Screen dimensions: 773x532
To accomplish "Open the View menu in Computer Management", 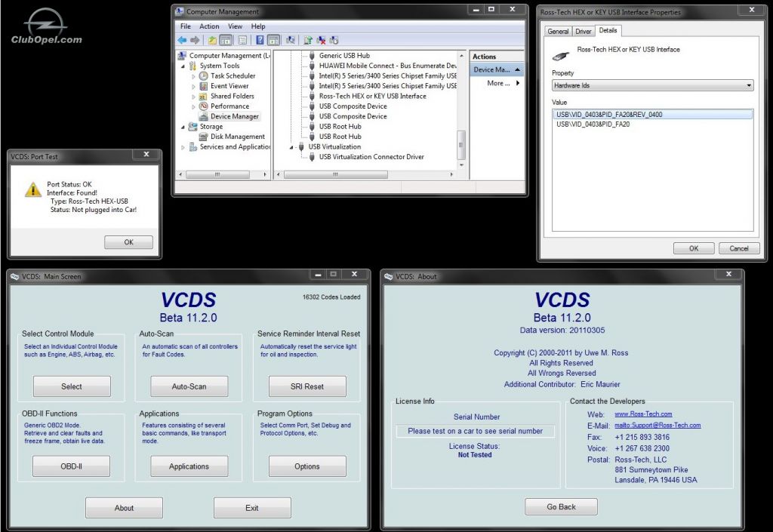I will pos(236,26).
